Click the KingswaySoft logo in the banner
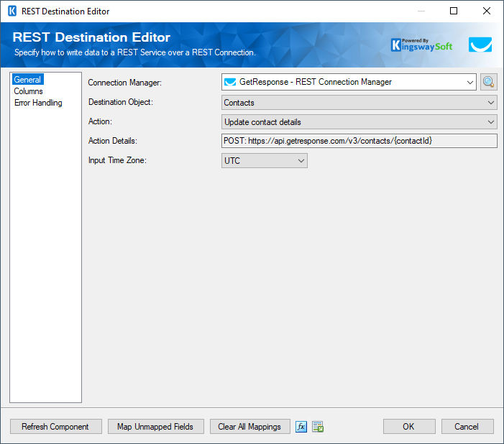The width and height of the screenshot is (504, 444). (421, 45)
